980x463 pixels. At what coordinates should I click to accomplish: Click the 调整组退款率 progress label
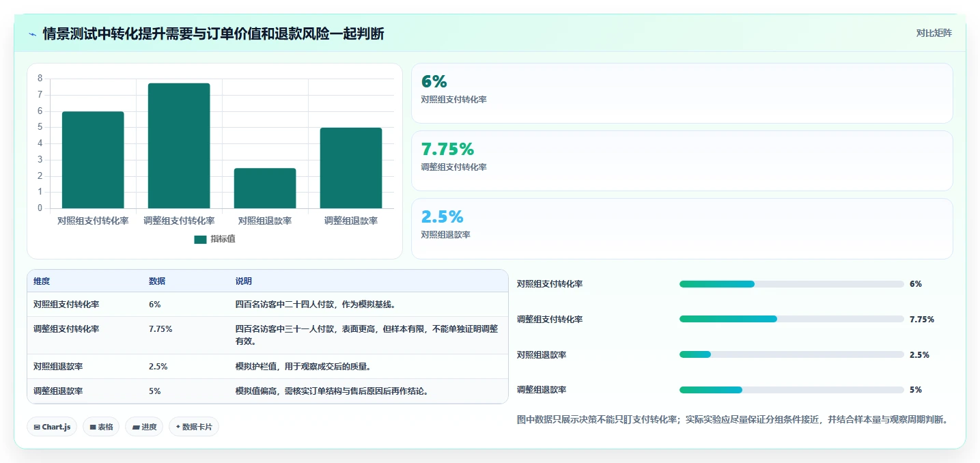coord(542,390)
